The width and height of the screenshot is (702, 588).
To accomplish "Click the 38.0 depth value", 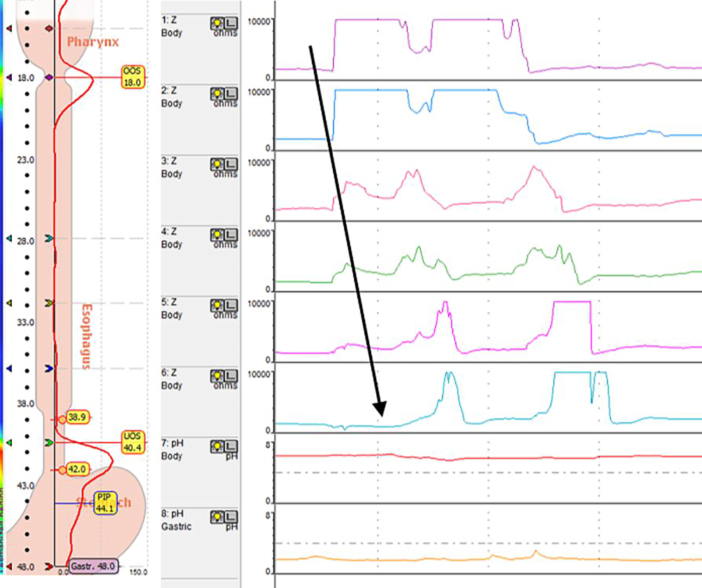I will [25, 404].
